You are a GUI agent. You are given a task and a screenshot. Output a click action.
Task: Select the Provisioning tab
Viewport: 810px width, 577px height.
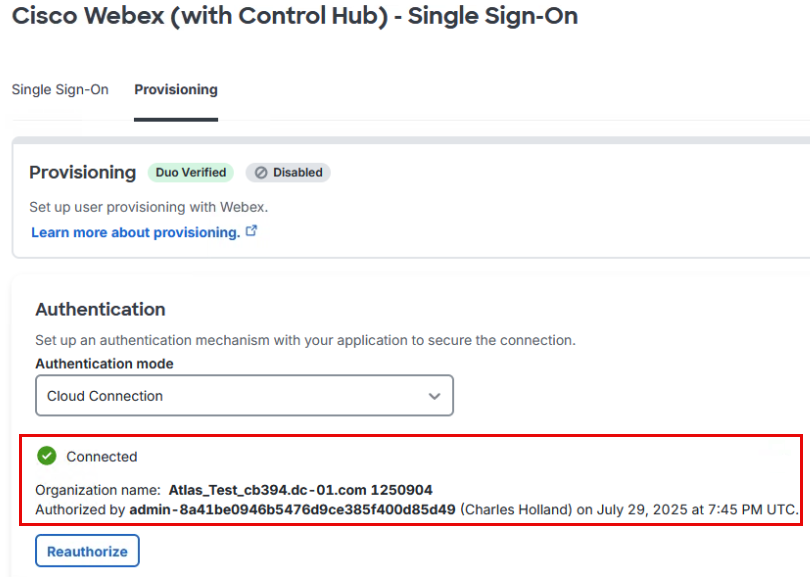click(176, 90)
